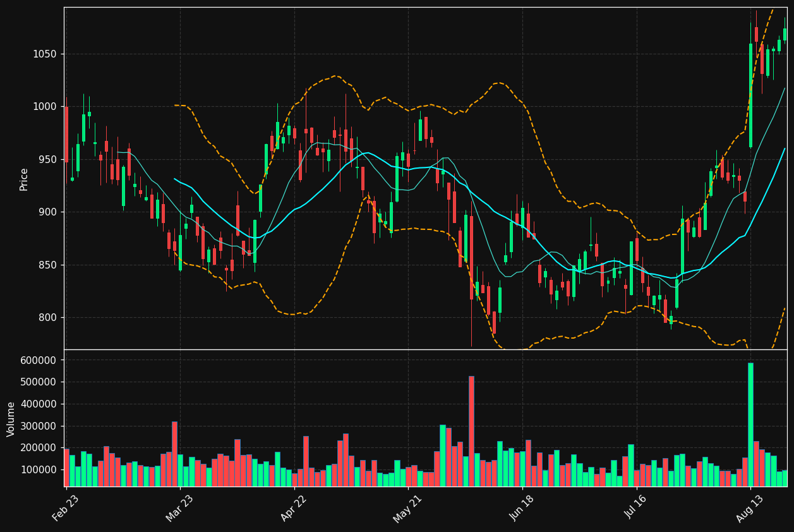Click the tall red volume bar above 500000

(x=471, y=432)
